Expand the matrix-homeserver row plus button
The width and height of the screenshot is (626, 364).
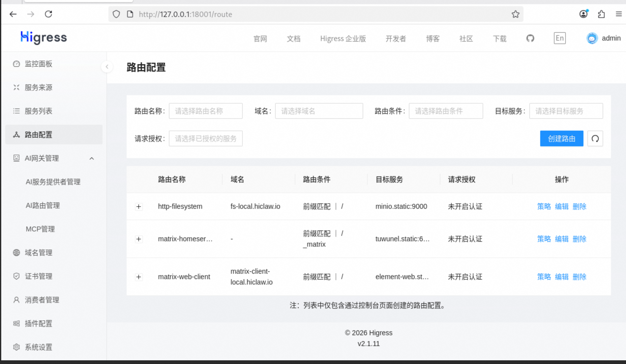click(x=139, y=239)
